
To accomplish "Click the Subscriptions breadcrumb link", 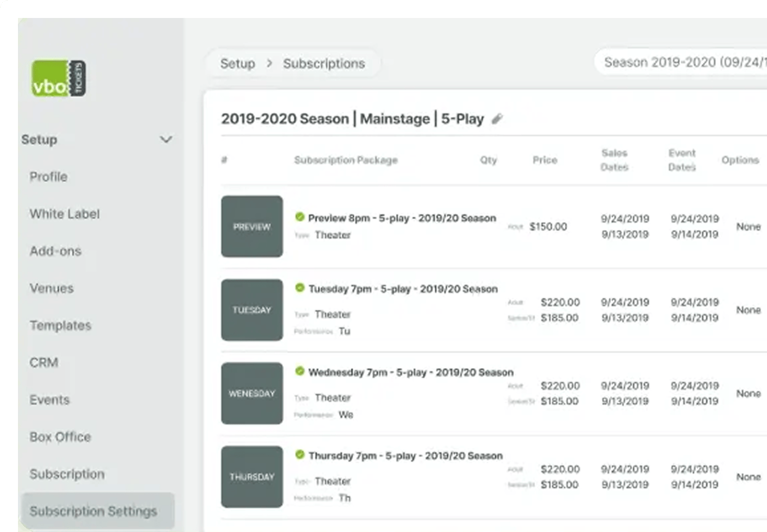I will (x=324, y=63).
